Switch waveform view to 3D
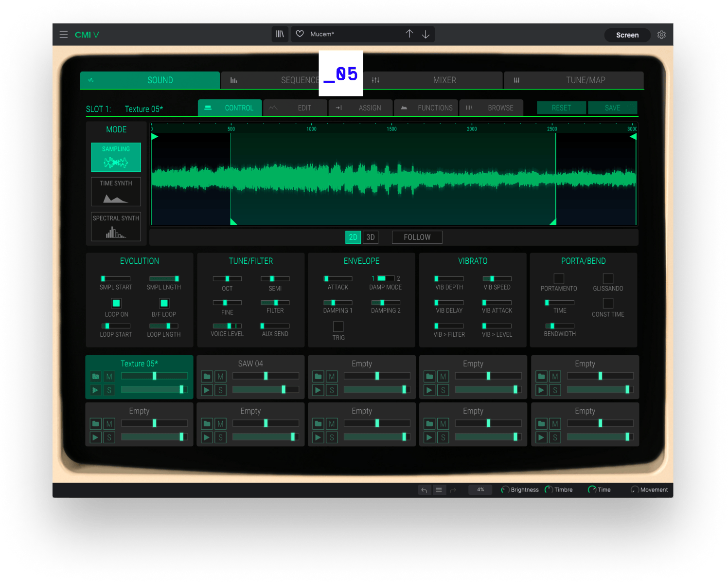This screenshot has width=728, height=582. 371,237
